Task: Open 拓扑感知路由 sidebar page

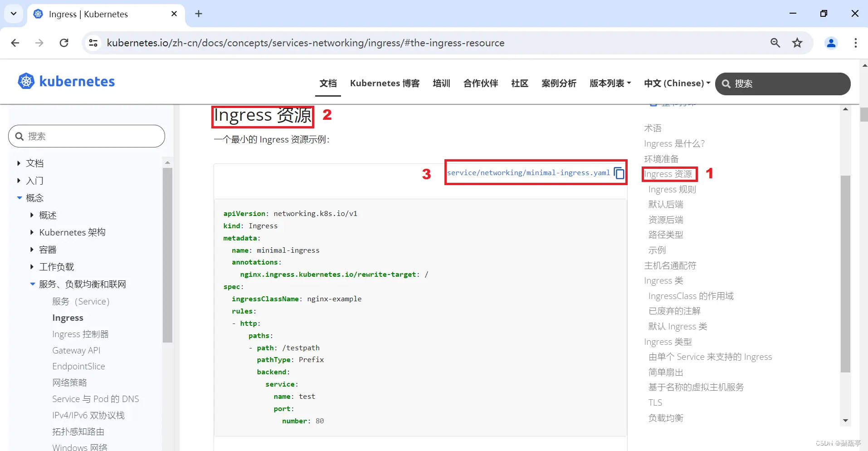Action: (x=78, y=431)
